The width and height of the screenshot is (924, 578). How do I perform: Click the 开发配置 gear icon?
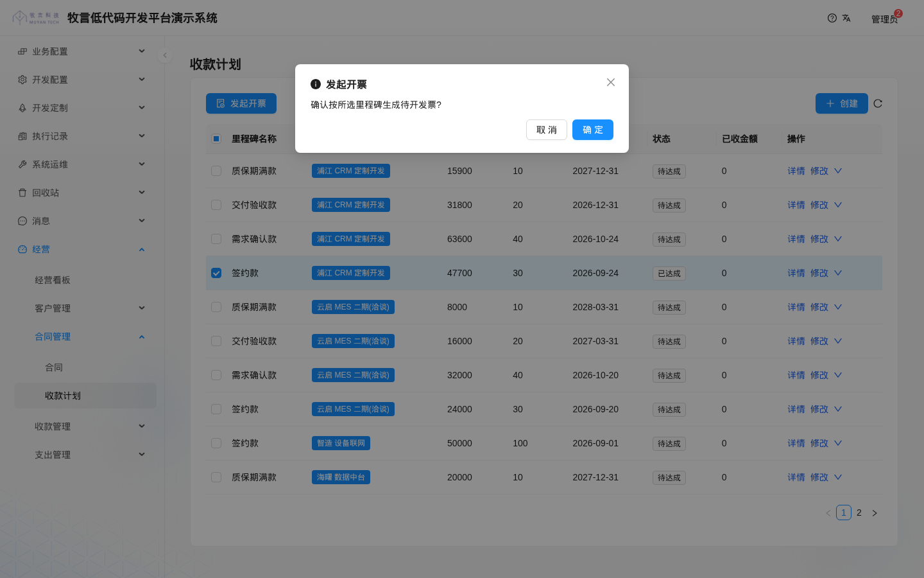[x=22, y=80]
